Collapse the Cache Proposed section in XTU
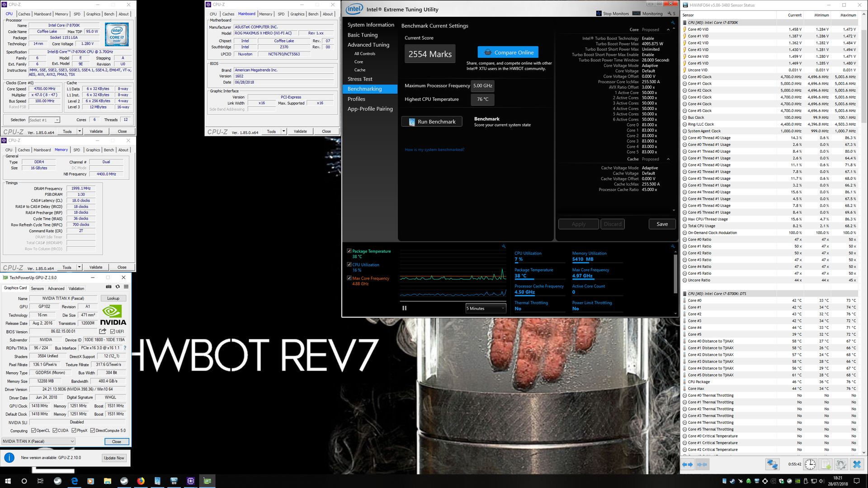 (668, 159)
